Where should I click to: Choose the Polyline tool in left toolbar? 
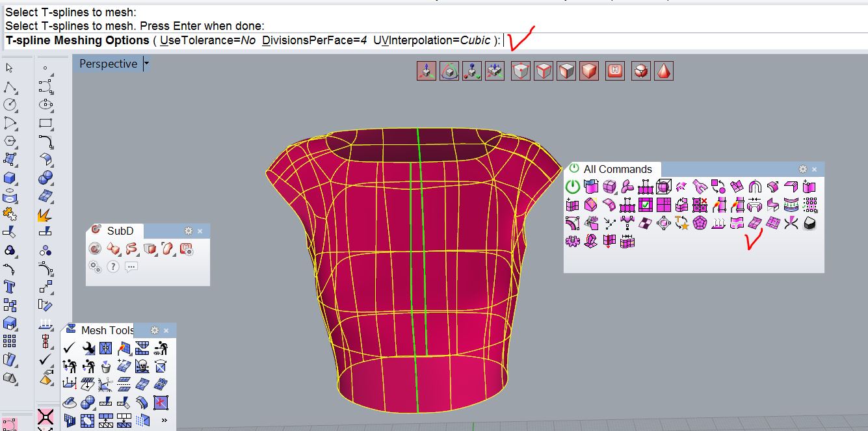click(x=10, y=87)
